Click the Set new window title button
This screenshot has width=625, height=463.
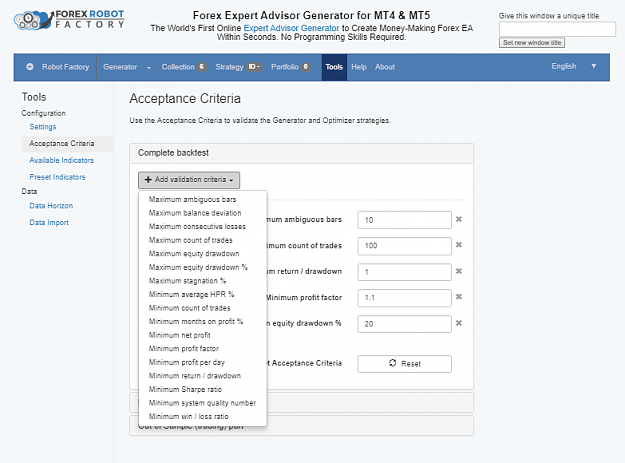pos(532,43)
